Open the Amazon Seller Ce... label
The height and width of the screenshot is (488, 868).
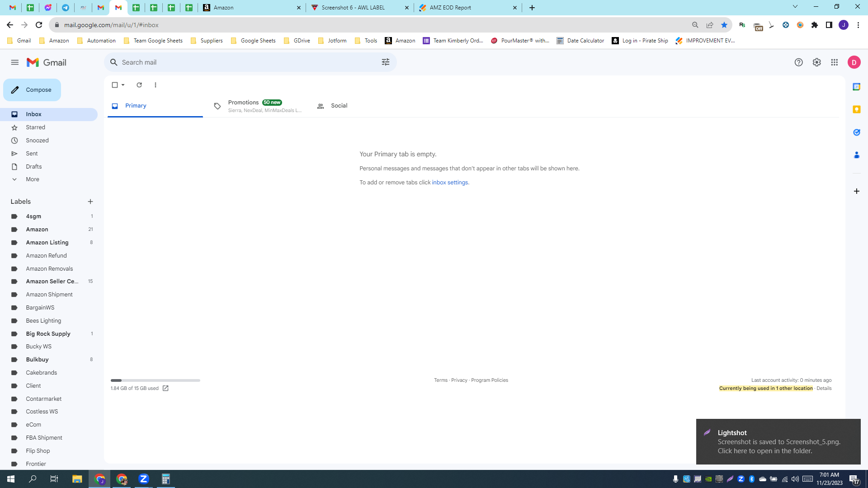tap(49, 282)
